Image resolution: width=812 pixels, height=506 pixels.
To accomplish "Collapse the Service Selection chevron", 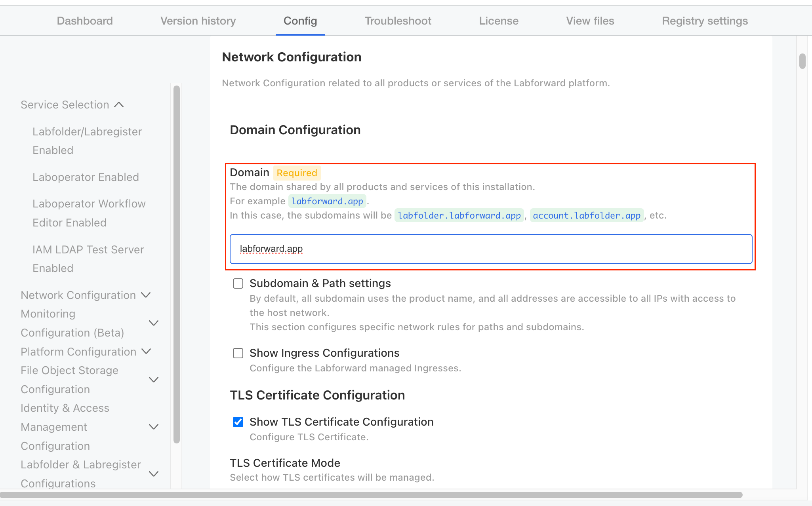I will click(x=119, y=105).
